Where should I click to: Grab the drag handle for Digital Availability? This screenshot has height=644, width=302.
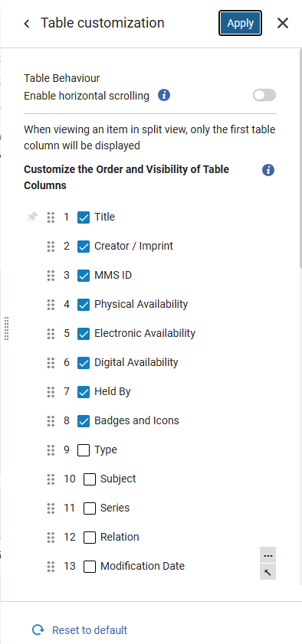click(x=51, y=363)
